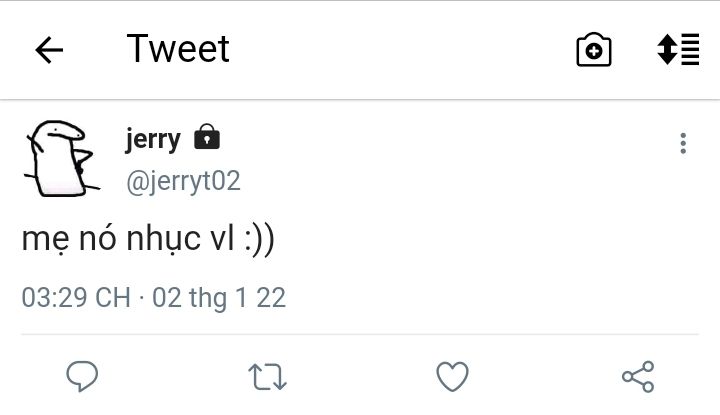Click the @jerryt02 handle
The width and height of the screenshot is (720, 415).
[x=182, y=181]
